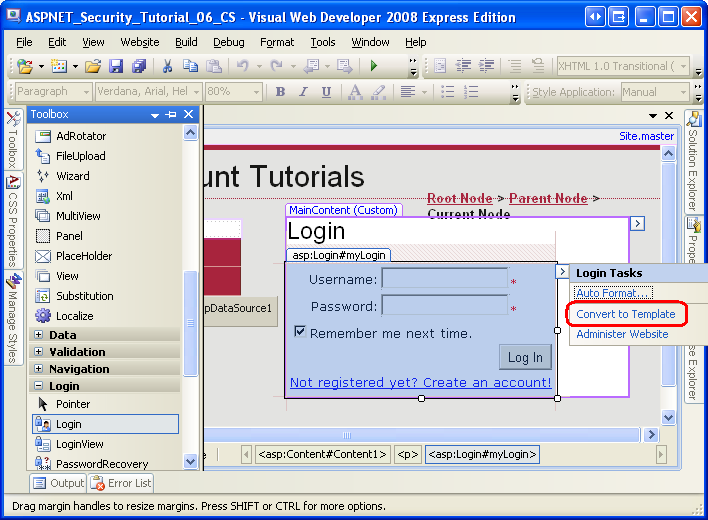Toggle Bold formatting button

(280, 92)
